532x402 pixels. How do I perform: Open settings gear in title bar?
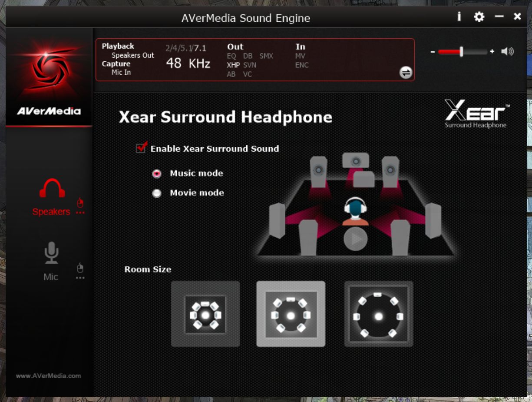tap(479, 17)
